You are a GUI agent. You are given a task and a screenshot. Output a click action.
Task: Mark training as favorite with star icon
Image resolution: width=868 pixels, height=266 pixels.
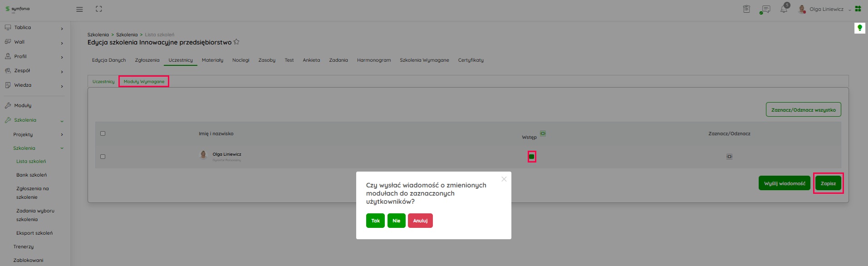pyautogui.click(x=236, y=42)
